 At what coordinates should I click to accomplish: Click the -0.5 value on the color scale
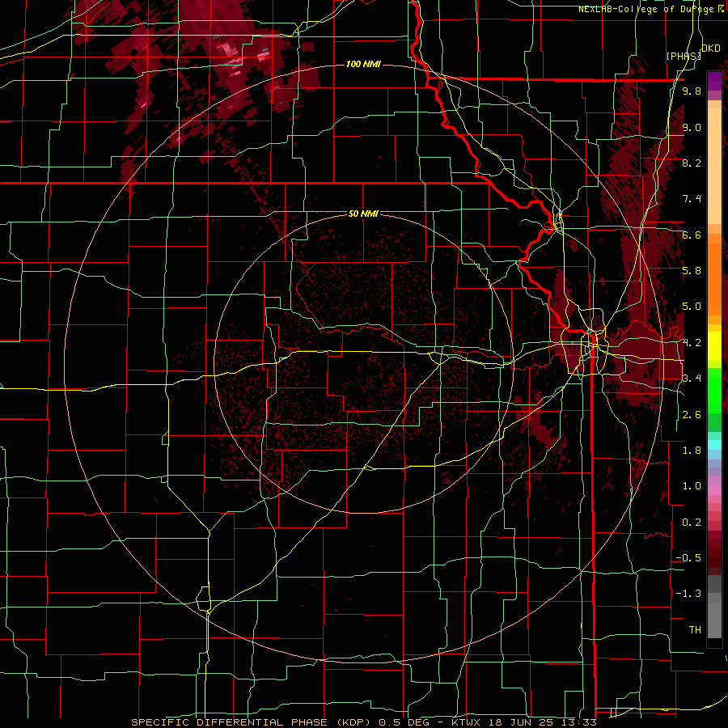click(688, 558)
